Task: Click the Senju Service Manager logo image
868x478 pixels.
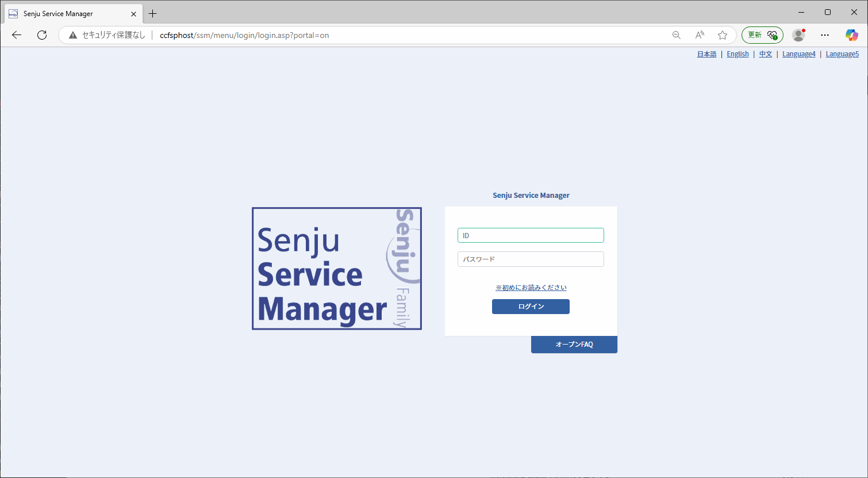Action: tap(337, 269)
